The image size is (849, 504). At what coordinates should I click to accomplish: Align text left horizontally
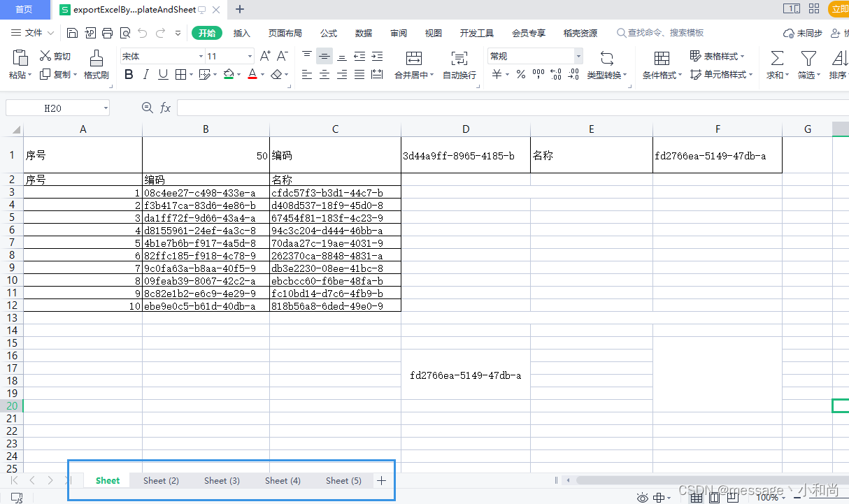pos(307,75)
